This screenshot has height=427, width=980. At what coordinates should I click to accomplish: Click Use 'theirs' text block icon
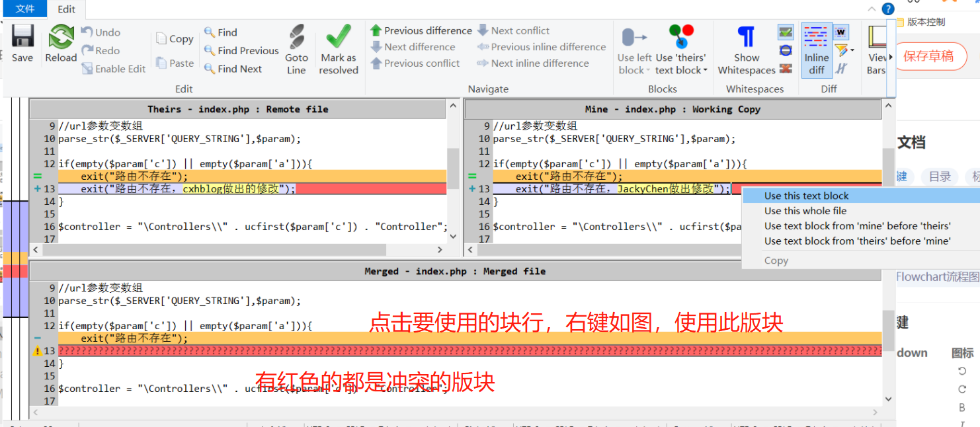[681, 37]
